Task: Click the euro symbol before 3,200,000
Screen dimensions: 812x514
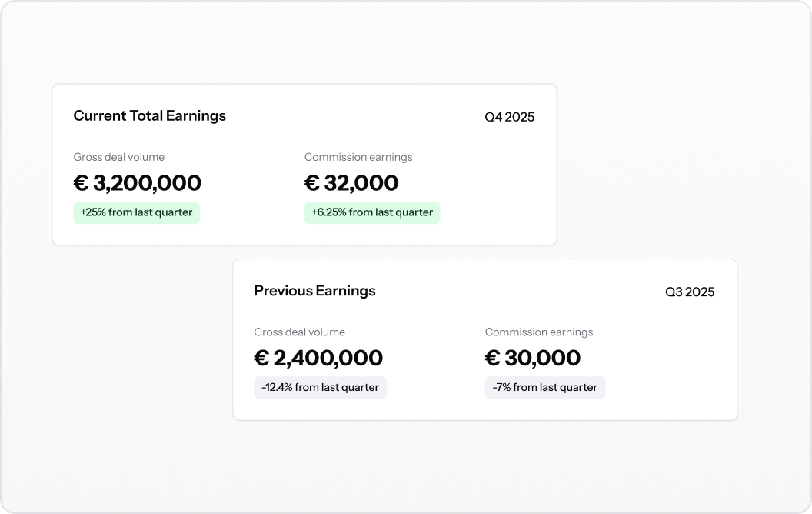Action: (82, 183)
